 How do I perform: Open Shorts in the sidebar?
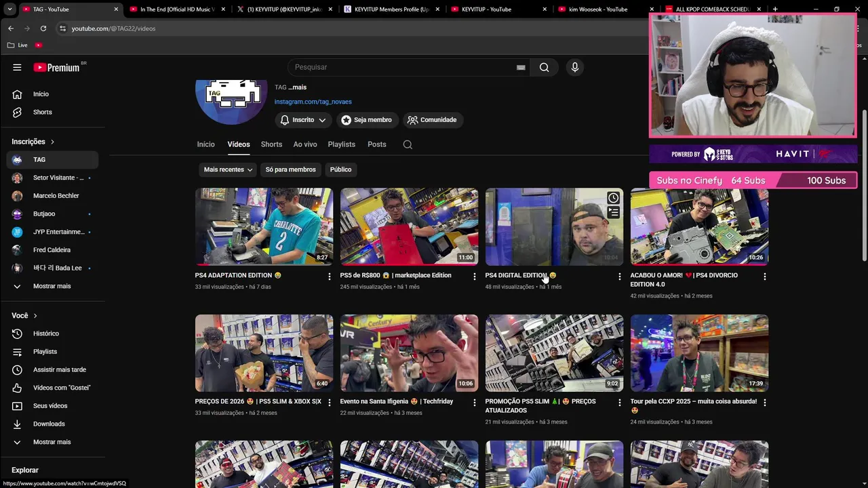52,112
